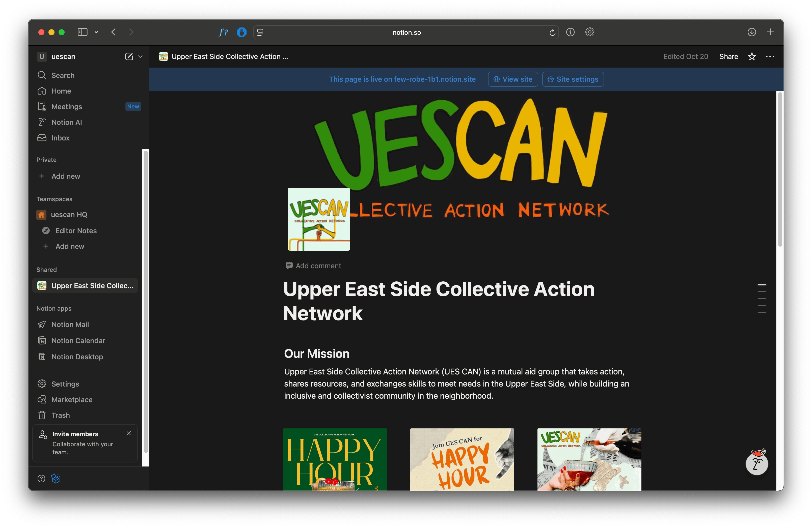
Task: Expand the uescan workspace switcher chevron
Action: [140, 56]
